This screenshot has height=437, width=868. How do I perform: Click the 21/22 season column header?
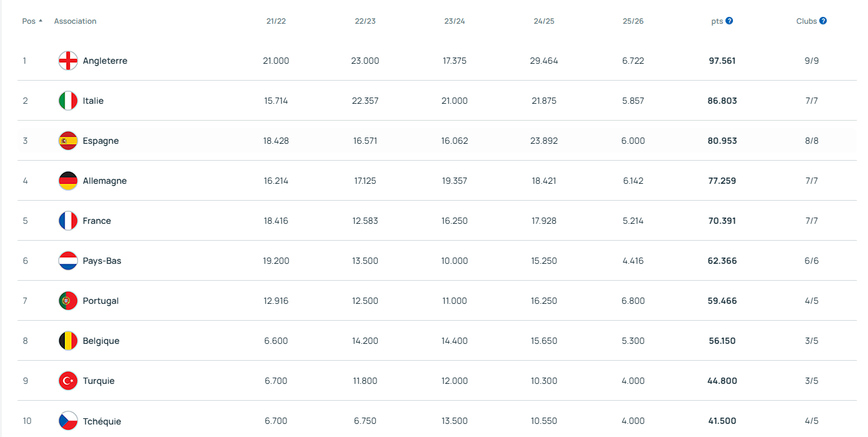pyautogui.click(x=276, y=21)
